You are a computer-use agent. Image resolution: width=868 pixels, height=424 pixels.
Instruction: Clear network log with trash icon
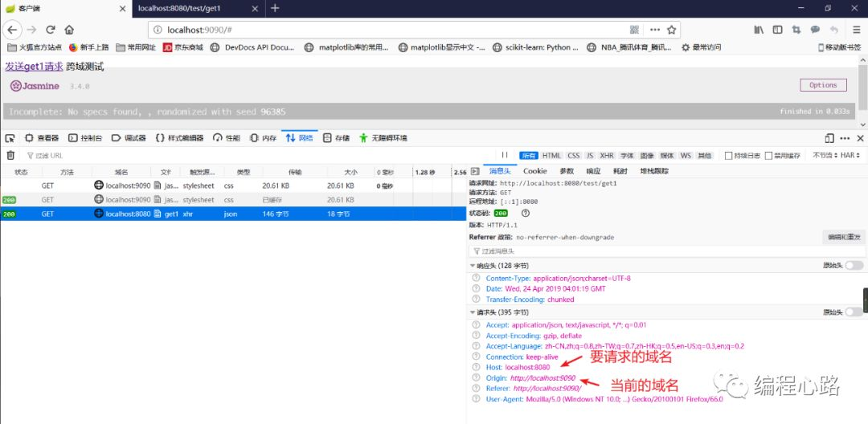(10, 155)
